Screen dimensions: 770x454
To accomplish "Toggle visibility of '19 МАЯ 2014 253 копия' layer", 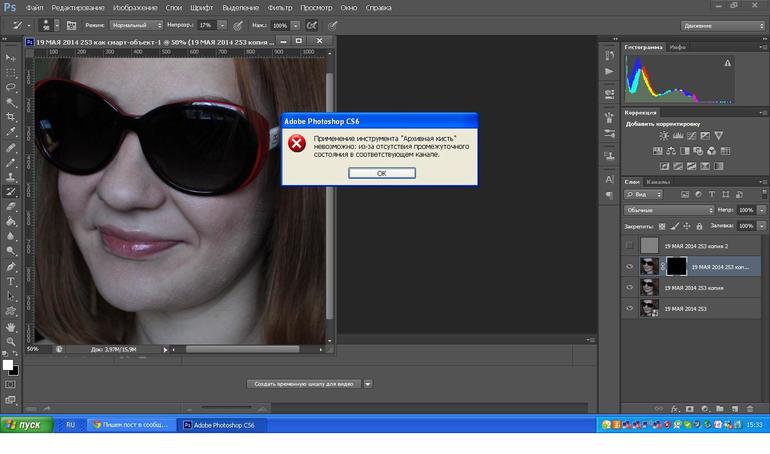I will coord(629,287).
